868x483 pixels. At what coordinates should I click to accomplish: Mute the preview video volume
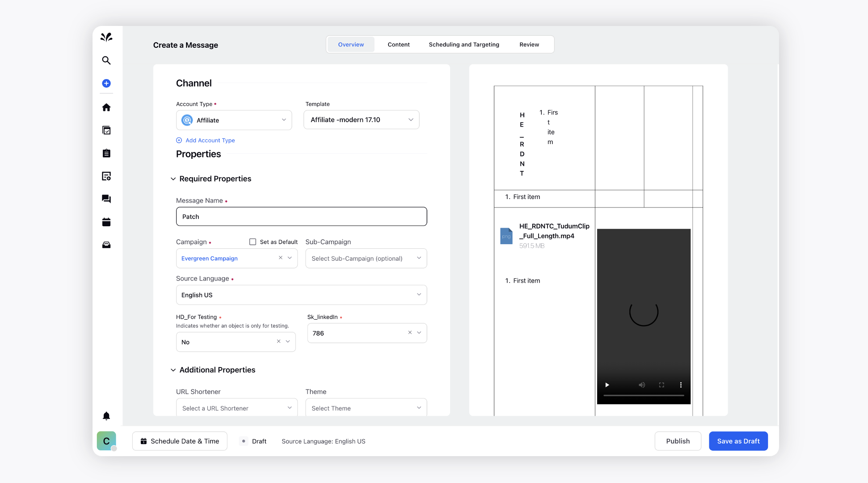pyautogui.click(x=642, y=385)
